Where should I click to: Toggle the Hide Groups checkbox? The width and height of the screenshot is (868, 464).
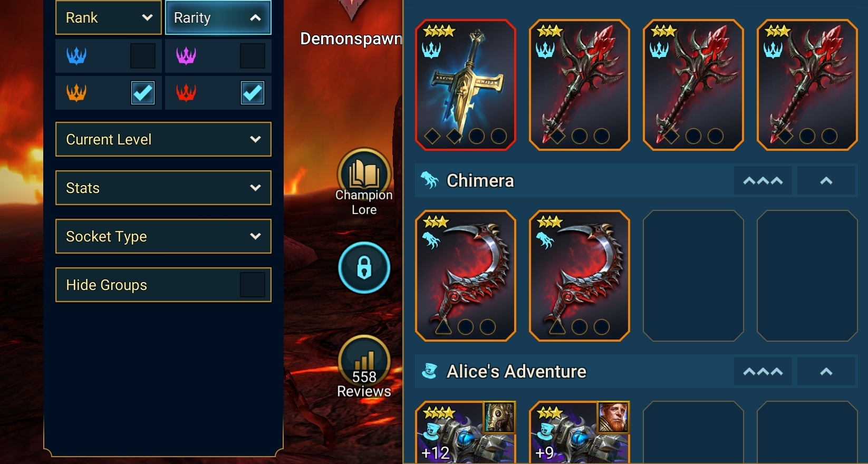click(253, 285)
